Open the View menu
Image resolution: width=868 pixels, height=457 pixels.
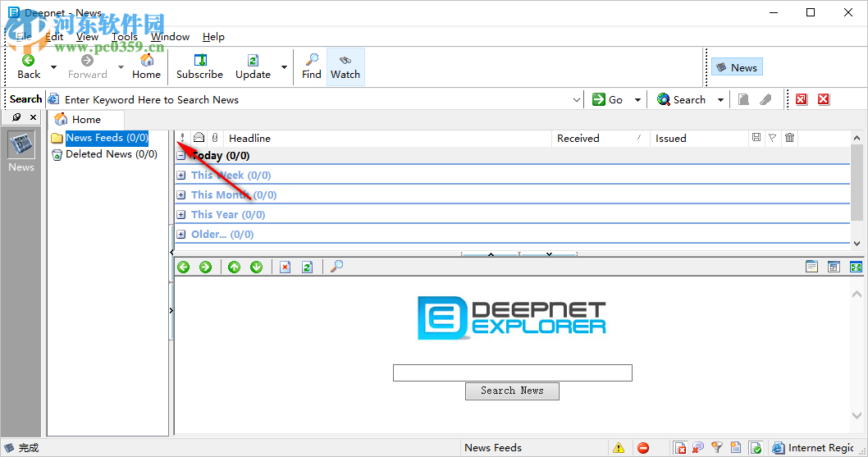tap(88, 37)
